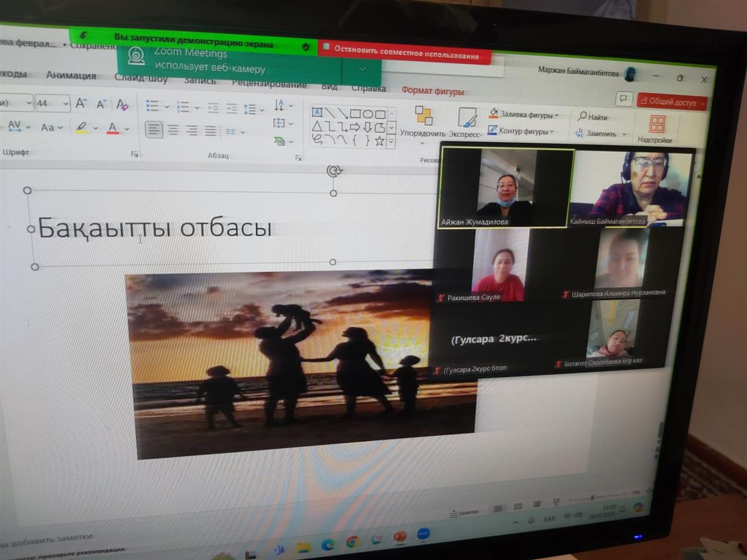Click the Find (Найти) magnifier button
The width and height of the screenshot is (747, 560).
(592, 116)
